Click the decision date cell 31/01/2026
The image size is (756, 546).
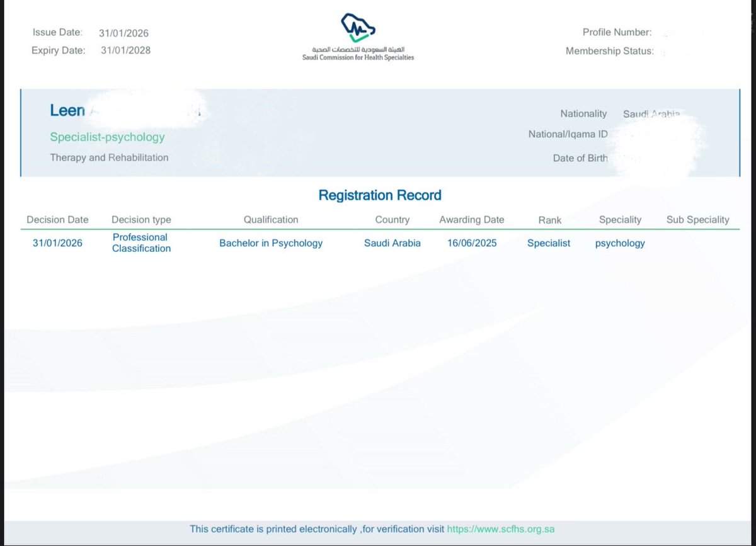coord(57,243)
